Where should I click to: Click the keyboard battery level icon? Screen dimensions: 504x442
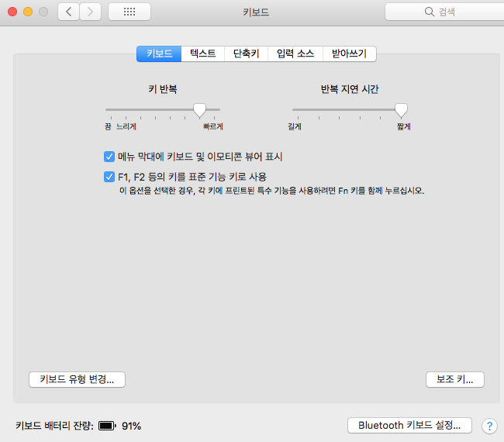point(107,426)
